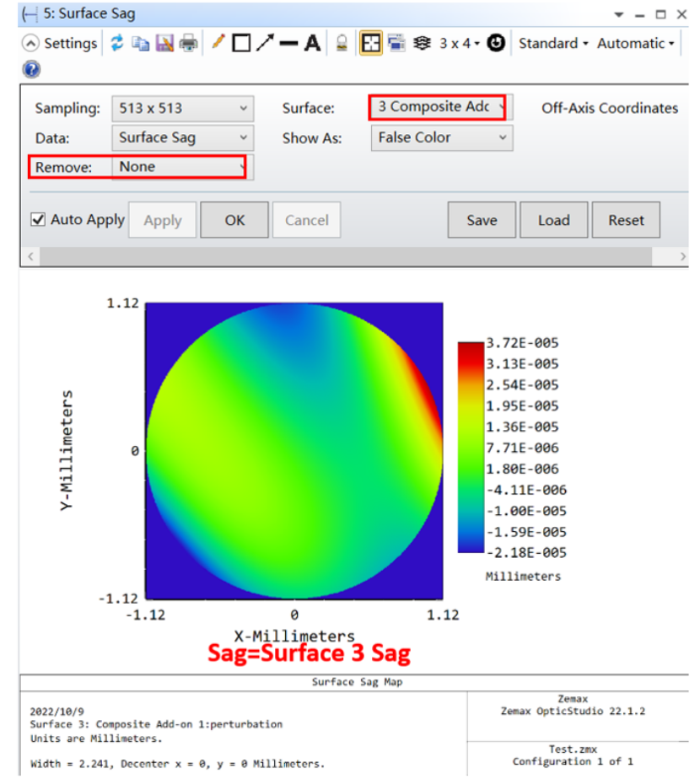Screen dimensions: 700x784
Task: Open the Standard dropdown menu
Action: coord(553,44)
